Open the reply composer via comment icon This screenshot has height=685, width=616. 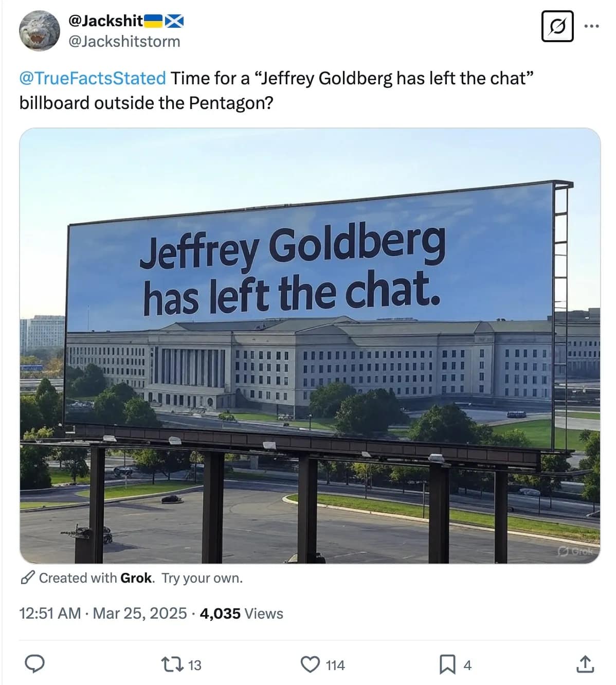click(34, 664)
